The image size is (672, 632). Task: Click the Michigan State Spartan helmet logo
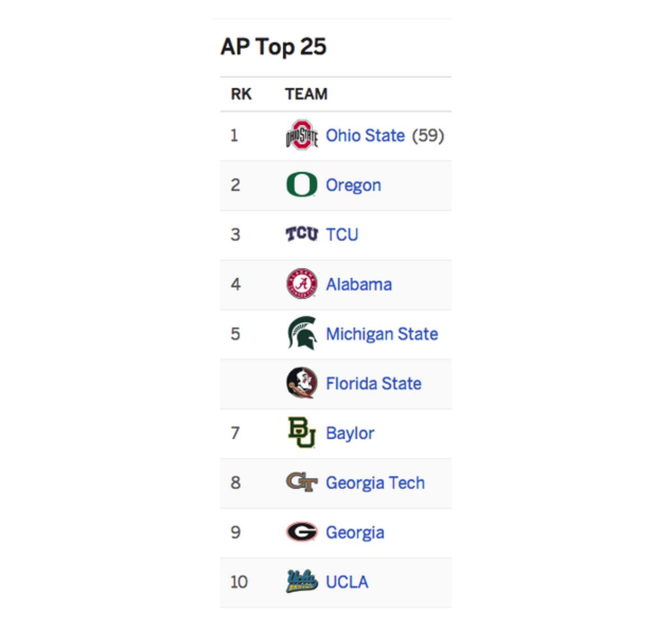(x=301, y=333)
